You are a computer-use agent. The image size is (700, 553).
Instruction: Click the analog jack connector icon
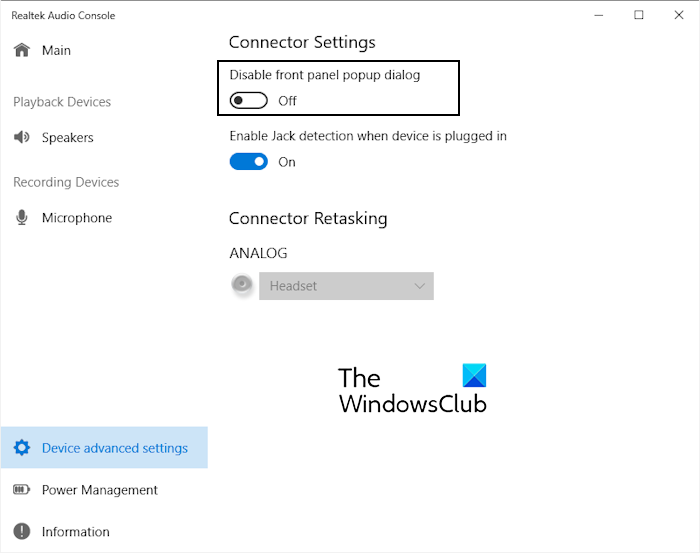(241, 285)
